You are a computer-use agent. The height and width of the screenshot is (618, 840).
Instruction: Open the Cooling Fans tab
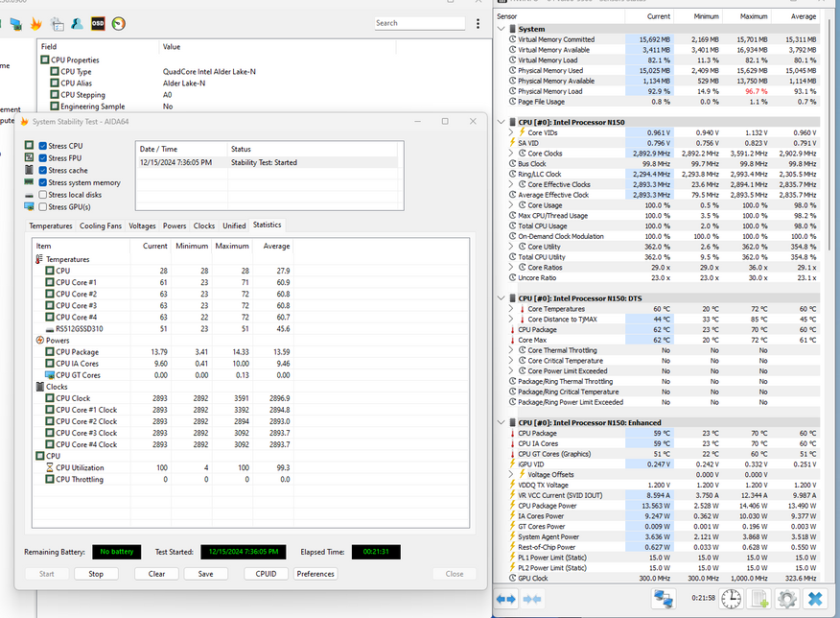click(101, 226)
